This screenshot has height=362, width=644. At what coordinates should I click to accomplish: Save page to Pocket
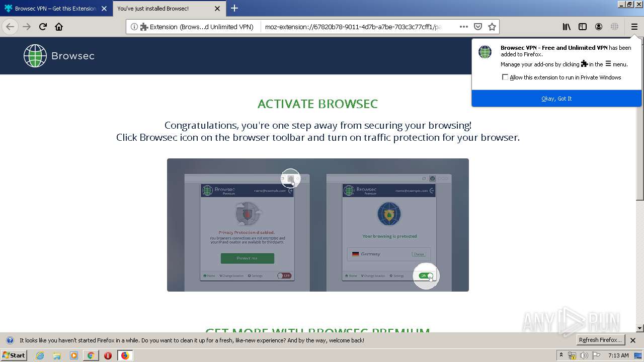point(478,27)
